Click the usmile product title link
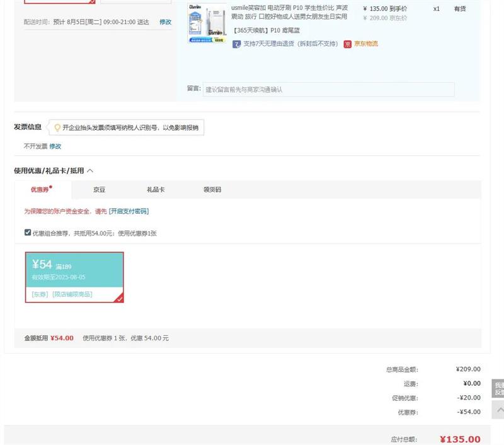 coord(289,12)
